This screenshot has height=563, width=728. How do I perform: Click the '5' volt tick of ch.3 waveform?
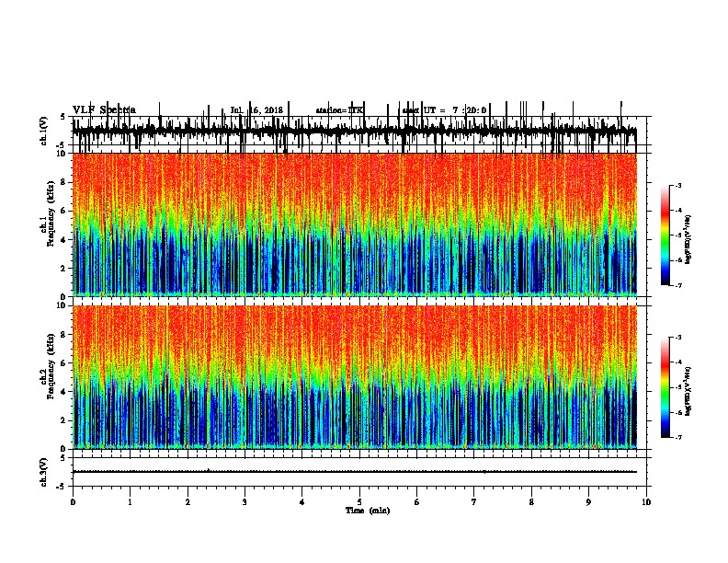(x=64, y=458)
